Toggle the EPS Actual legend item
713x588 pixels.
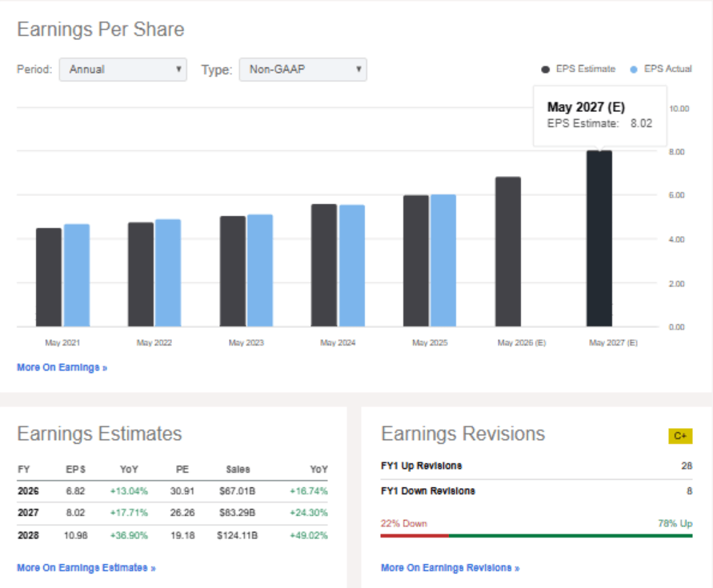[x=662, y=70]
